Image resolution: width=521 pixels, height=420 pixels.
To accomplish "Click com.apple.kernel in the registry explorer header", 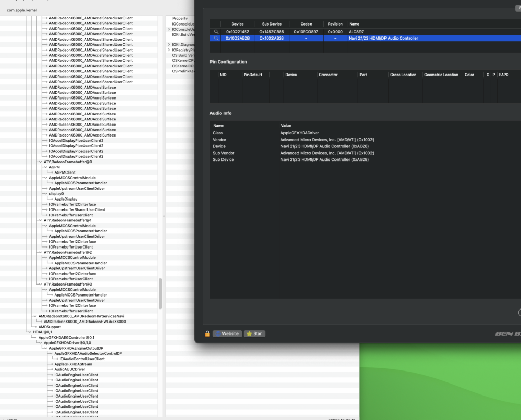I will 22,10.
